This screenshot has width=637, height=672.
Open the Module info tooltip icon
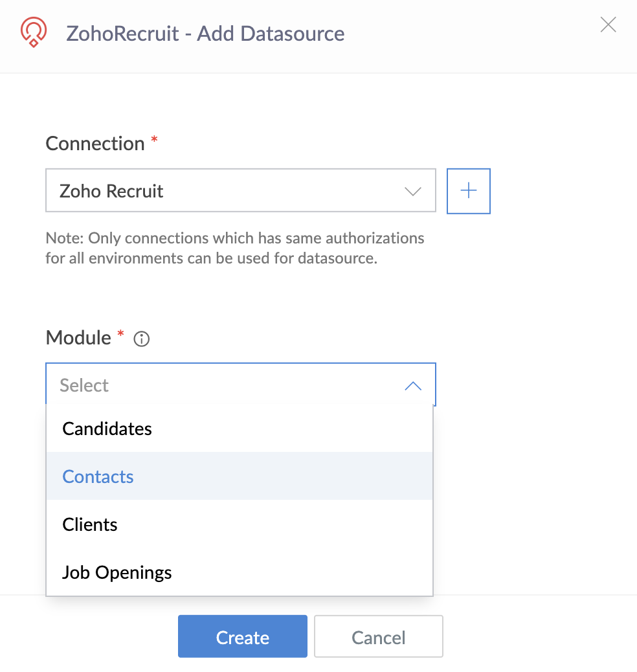(141, 339)
